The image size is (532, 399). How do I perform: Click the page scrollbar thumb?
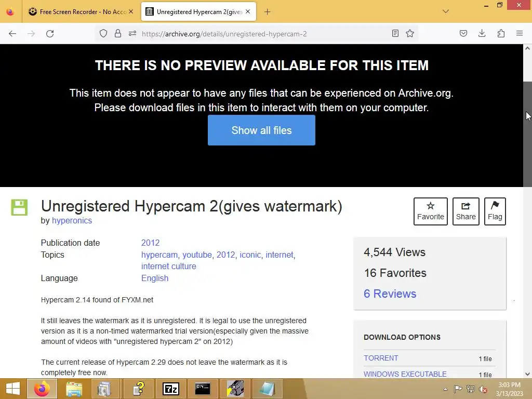click(527, 134)
